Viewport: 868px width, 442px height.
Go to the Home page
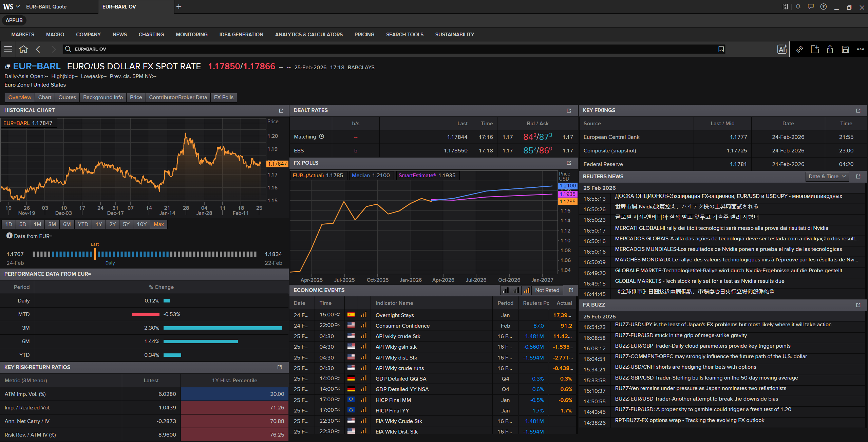(23, 49)
